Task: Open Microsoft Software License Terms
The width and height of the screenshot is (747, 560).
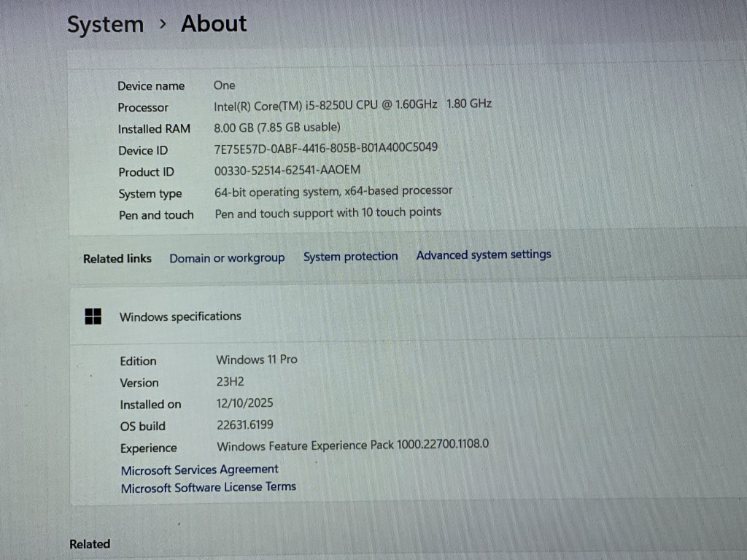Action: click(x=208, y=487)
